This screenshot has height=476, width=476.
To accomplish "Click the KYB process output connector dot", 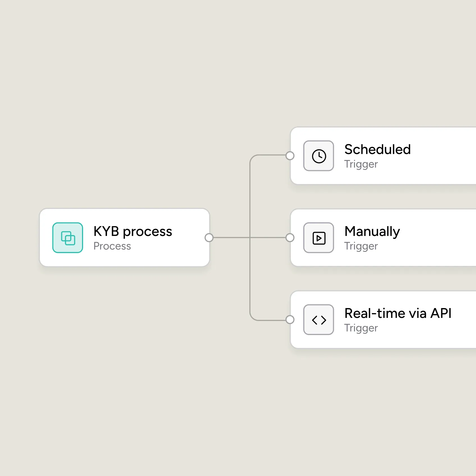I will pos(209,238).
